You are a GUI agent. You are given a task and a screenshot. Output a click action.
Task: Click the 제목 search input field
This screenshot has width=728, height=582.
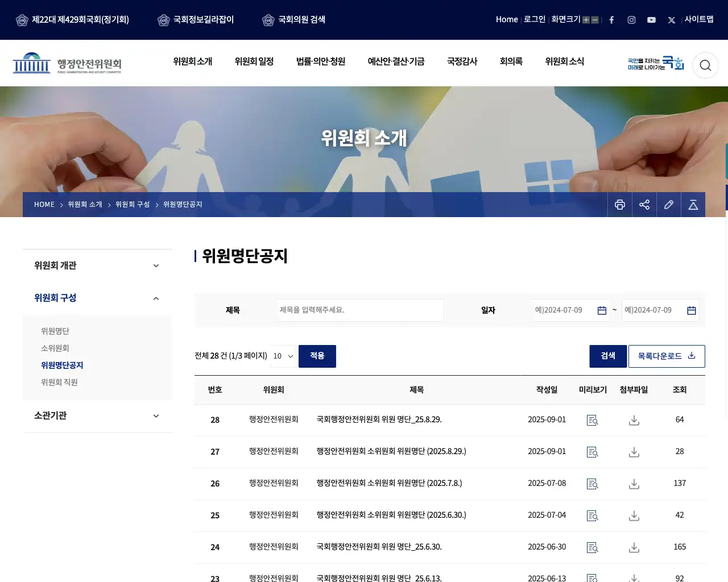click(361, 310)
